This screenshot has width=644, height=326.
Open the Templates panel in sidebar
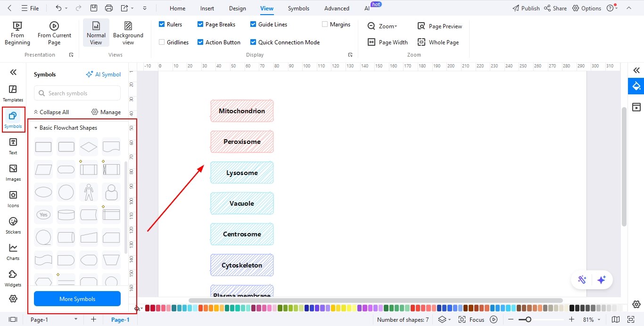13,93
